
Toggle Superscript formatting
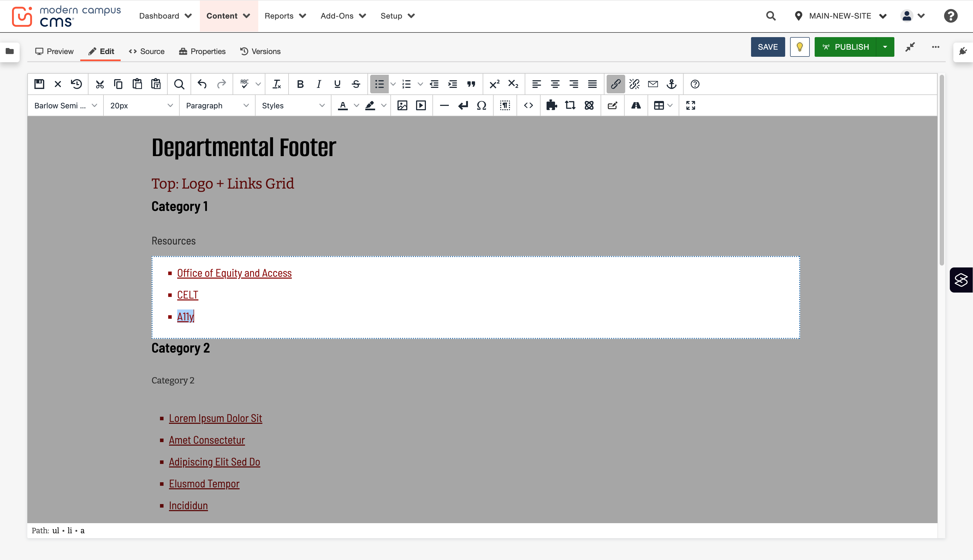(494, 84)
